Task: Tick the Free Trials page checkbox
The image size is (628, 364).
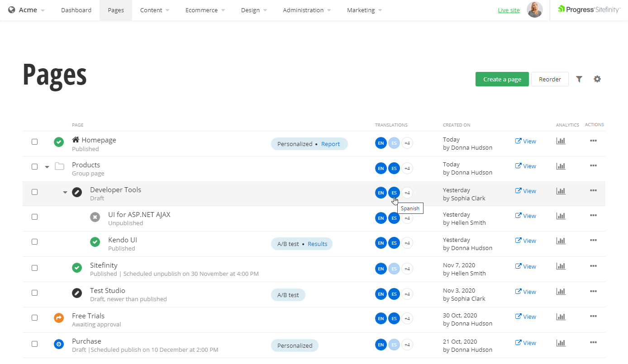Action: click(x=35, y=317)
